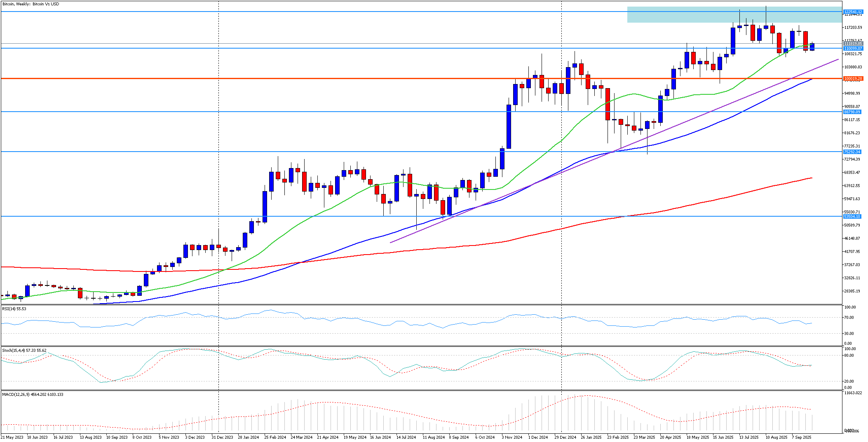Click the 86117.15 price axis label
Viewport: 868px width, 442px height.
852,120
